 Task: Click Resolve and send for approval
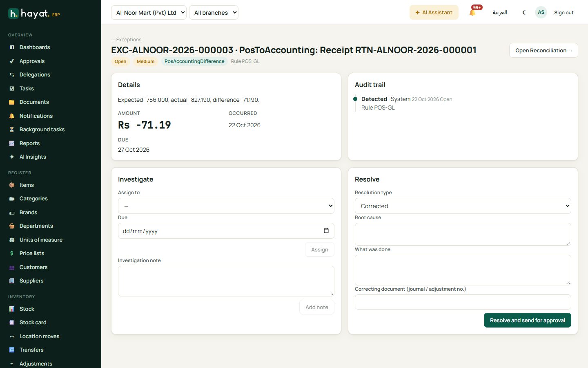pos(528,320)
